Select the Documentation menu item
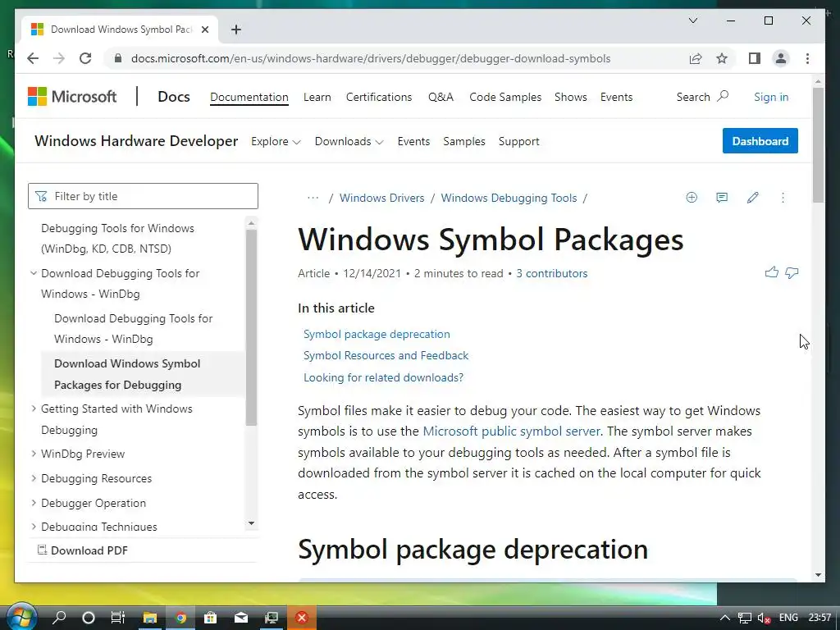Viewport: 840px width, 630px height. (x=249, y=97)
